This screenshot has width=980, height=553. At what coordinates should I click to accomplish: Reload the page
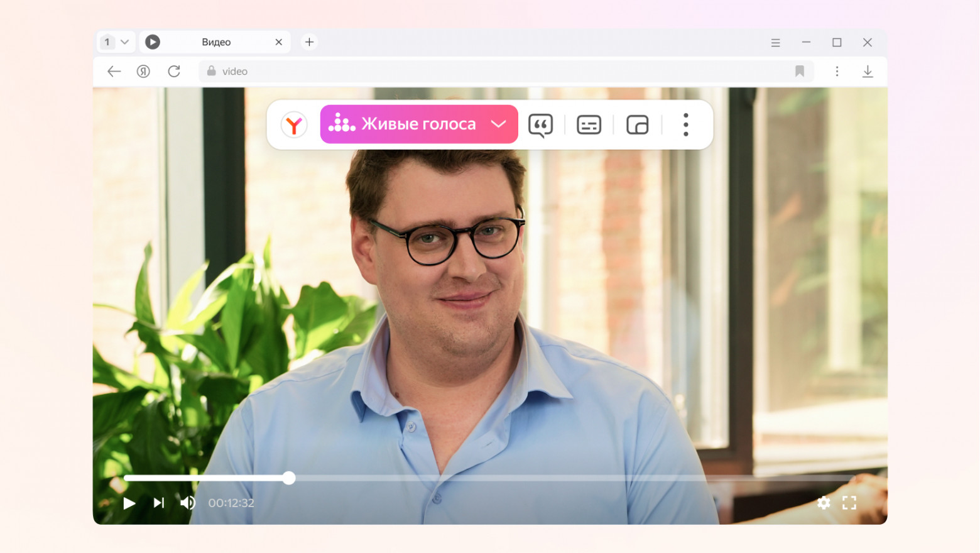point(175,71)
